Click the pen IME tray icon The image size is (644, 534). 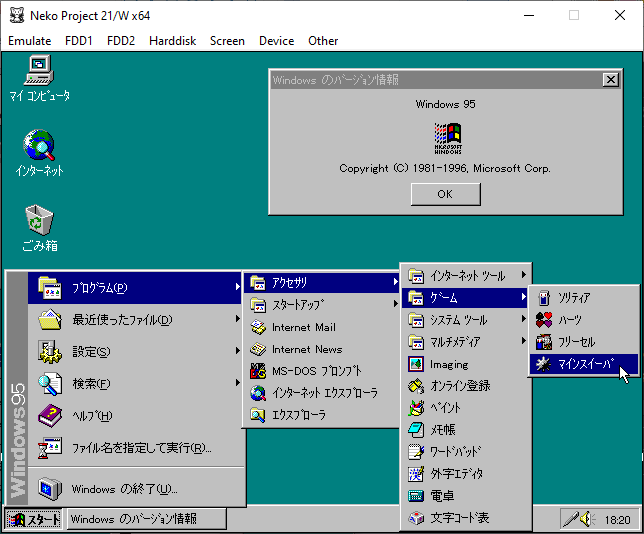click(x=571, y=520)
